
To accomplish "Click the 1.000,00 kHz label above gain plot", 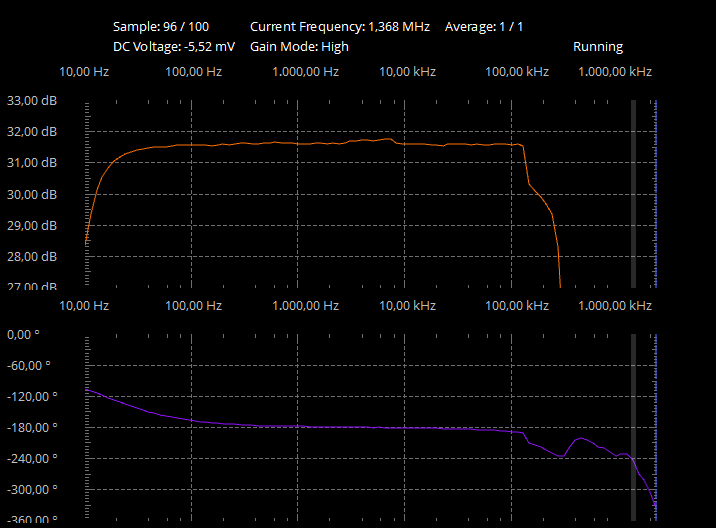I will point(615,72).
